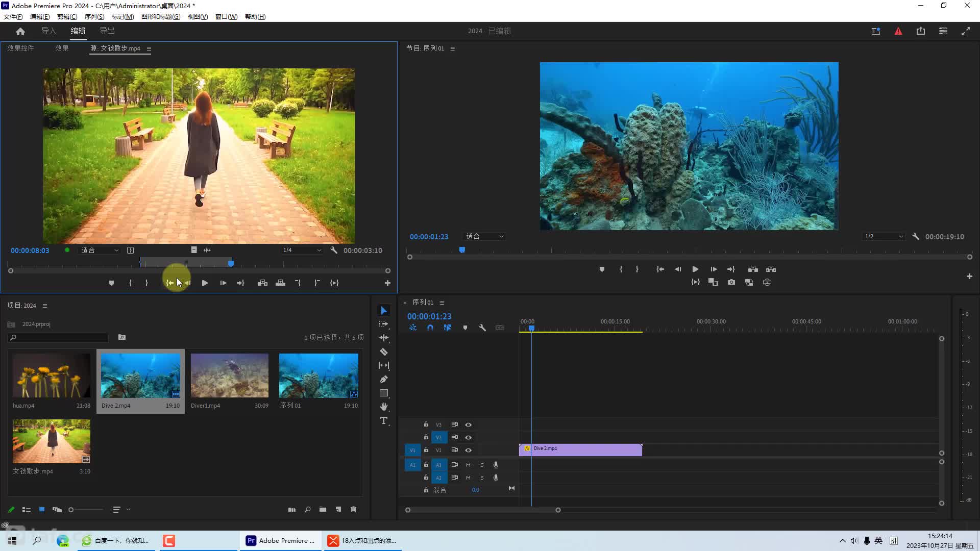This screenshot has width=980, height=551.
Task: Click Lift button in Program monitor
Action: point(753,269)
